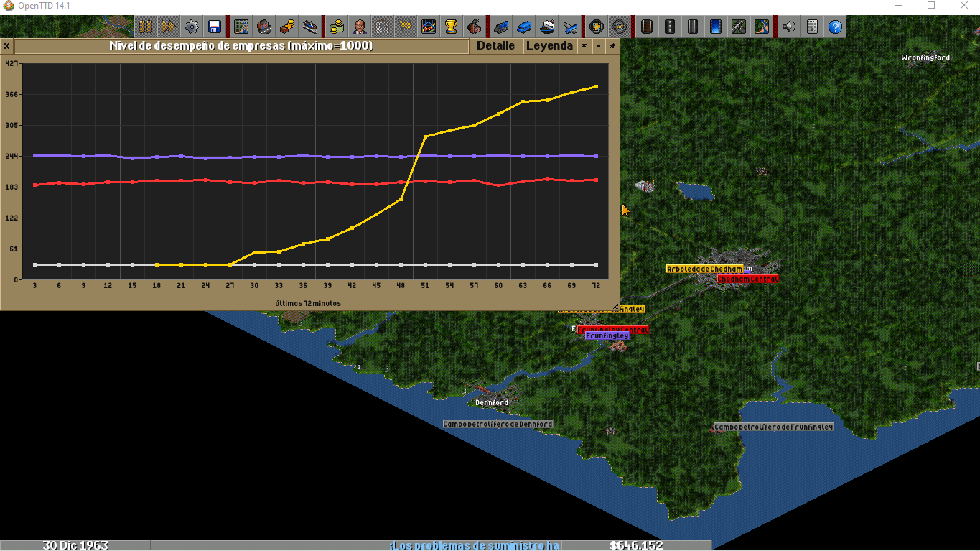Image resolution: width=980 pixels, height=551 pixels.
Task: Click the blue Frunfingley station sign
Action: (x=607, y=335)
